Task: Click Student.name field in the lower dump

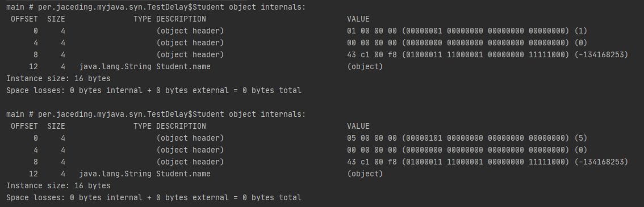Action: click(x=183, y=174)
